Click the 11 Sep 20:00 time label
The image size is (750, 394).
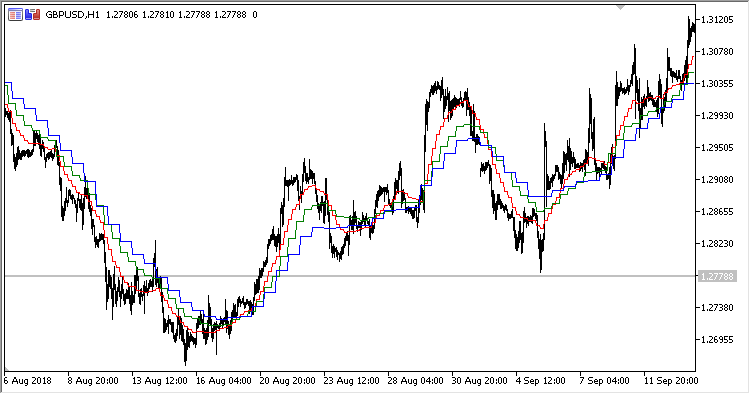[x=671, y=381]
